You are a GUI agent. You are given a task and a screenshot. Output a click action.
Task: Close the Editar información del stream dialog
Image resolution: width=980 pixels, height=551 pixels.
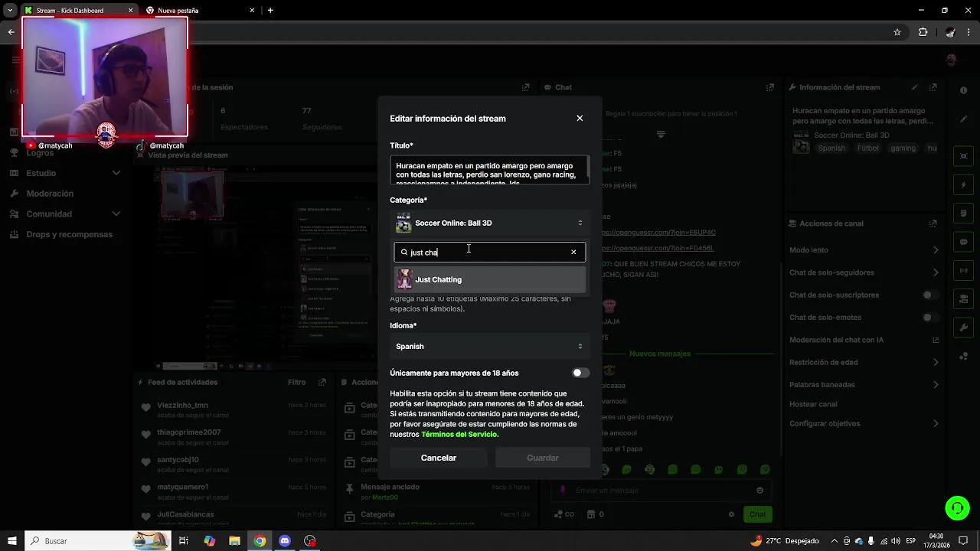(x=580, y=119)
